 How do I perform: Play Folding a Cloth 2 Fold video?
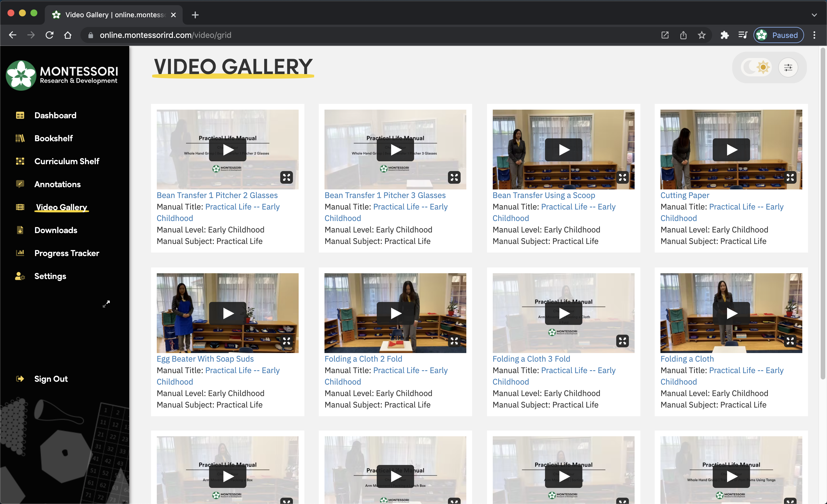(395, 313)
